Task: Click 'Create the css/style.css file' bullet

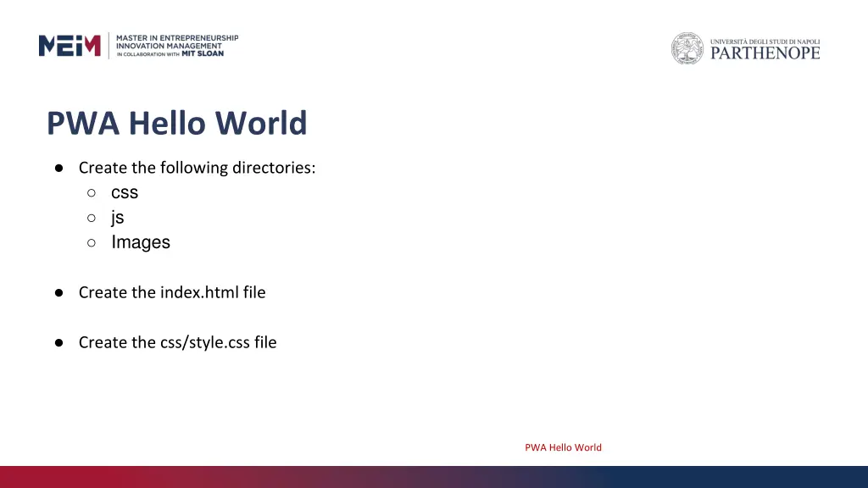Action: (178, 342)
